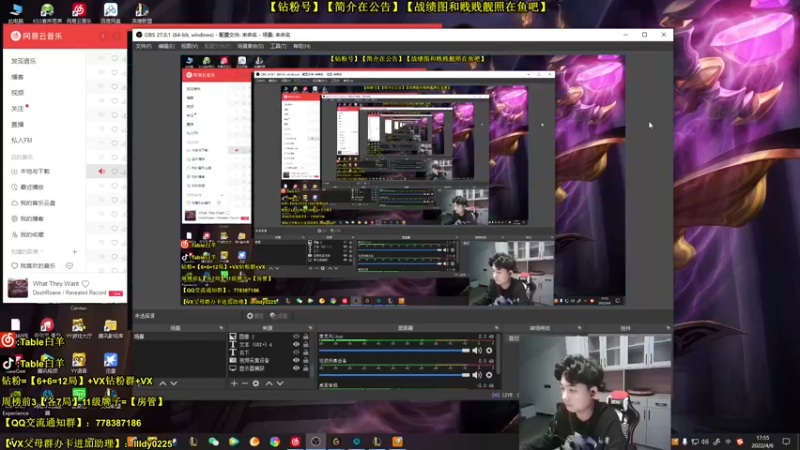Screen dimensions: 800x450
Task: Pop out the Sources dock panel
Action: (310, 328)
